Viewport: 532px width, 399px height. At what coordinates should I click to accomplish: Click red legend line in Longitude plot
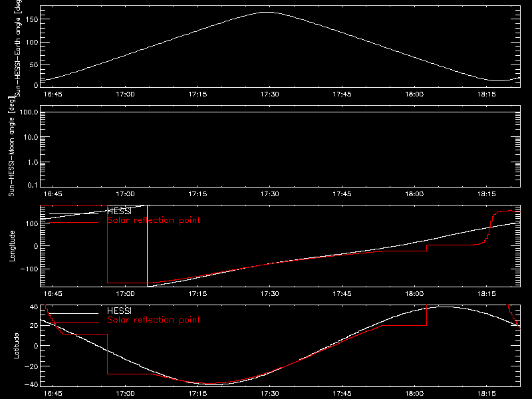pos(74,223)
